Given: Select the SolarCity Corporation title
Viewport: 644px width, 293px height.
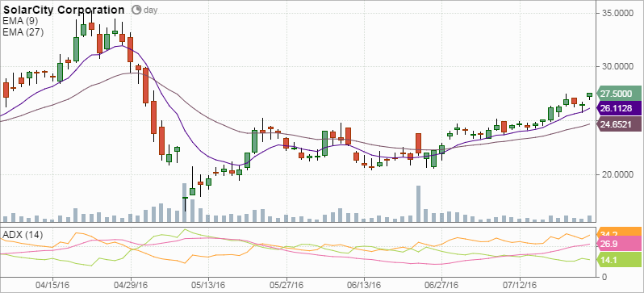Looking at the screenshot, I should [64, 10].
